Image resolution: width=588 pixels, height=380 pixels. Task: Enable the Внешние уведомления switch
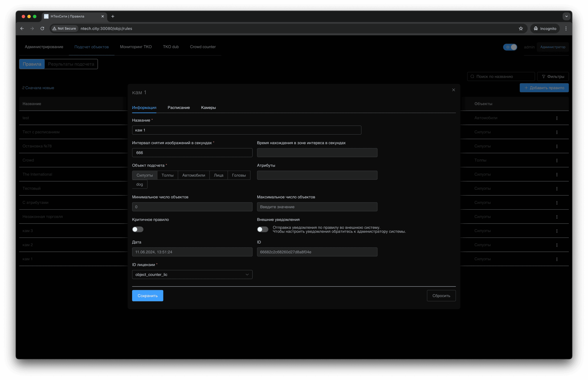click(262, 229)
